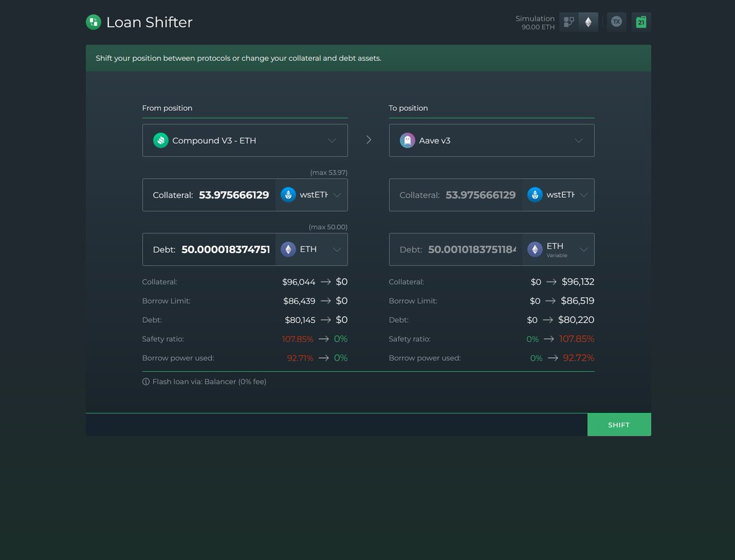This screenshot has height=560, width=735.
Task: Open From collateral wstETH asset chevron
Action: 337,195
